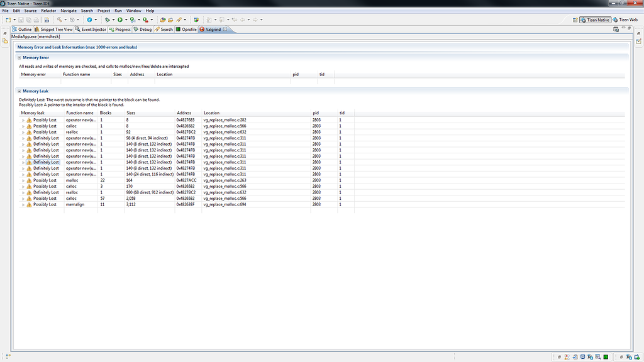Minimize the Valgrind view panel

tap(623, 28)
